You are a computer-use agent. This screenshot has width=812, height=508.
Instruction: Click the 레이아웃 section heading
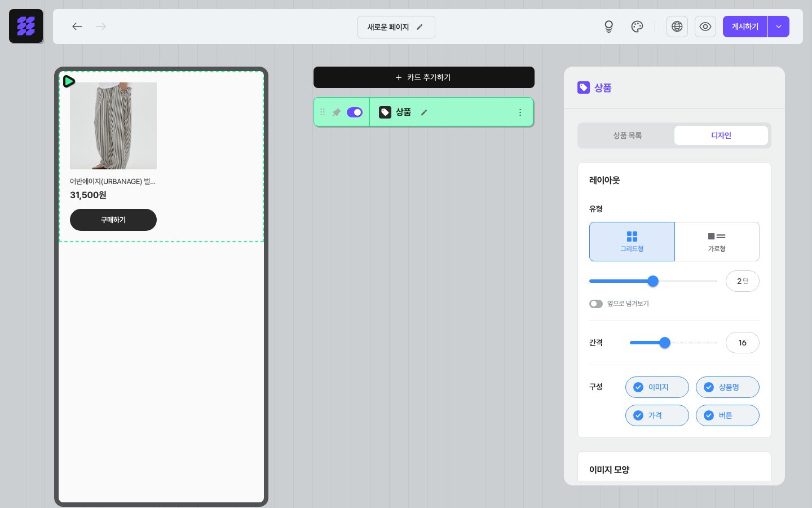[604, 180]
